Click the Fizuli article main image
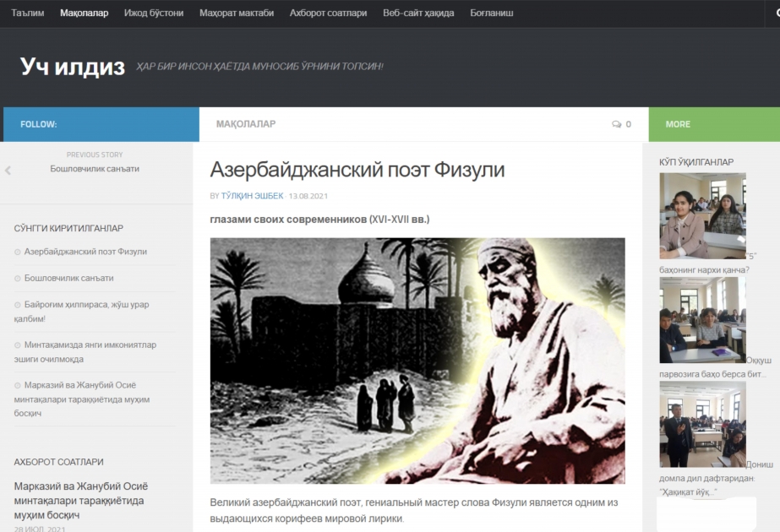The width and height of the screenshot is (780, 532). coord(417,361)
